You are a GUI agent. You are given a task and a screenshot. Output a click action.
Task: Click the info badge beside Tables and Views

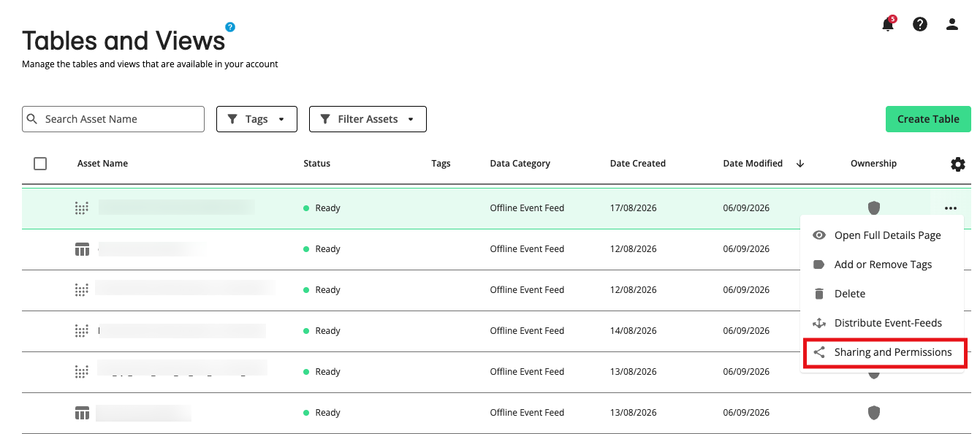230,27
